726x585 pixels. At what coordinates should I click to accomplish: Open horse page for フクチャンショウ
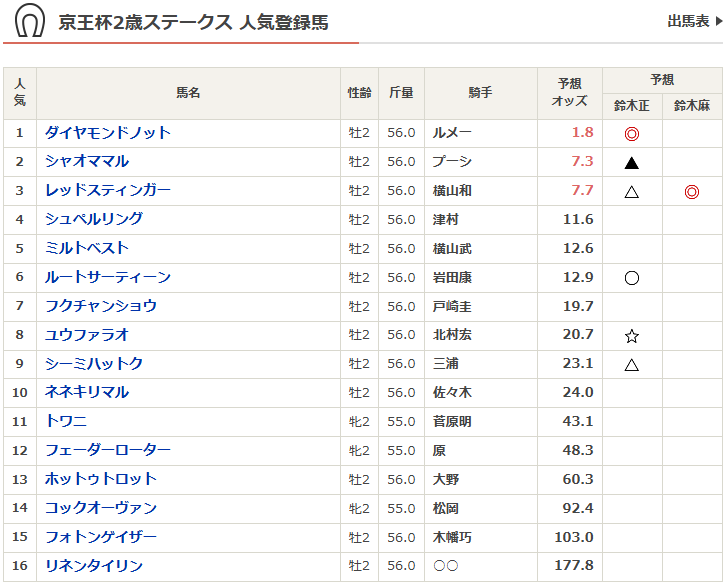[101, 306]
